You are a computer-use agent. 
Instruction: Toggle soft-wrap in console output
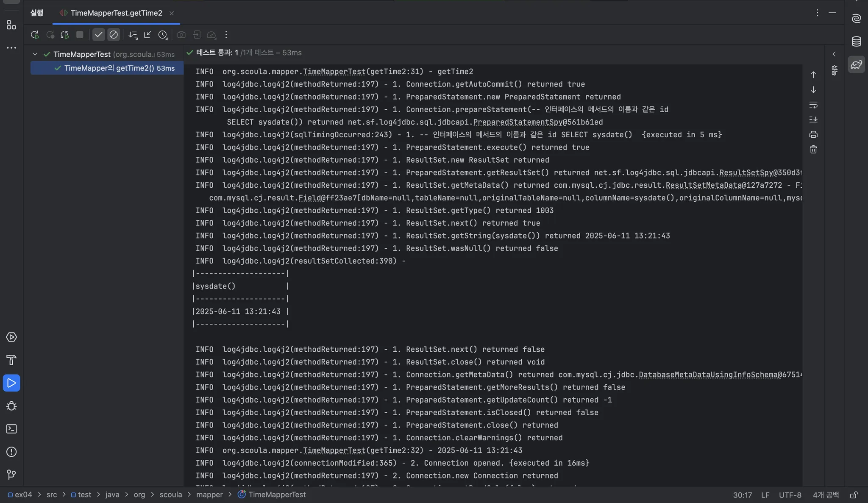(813, 105)
